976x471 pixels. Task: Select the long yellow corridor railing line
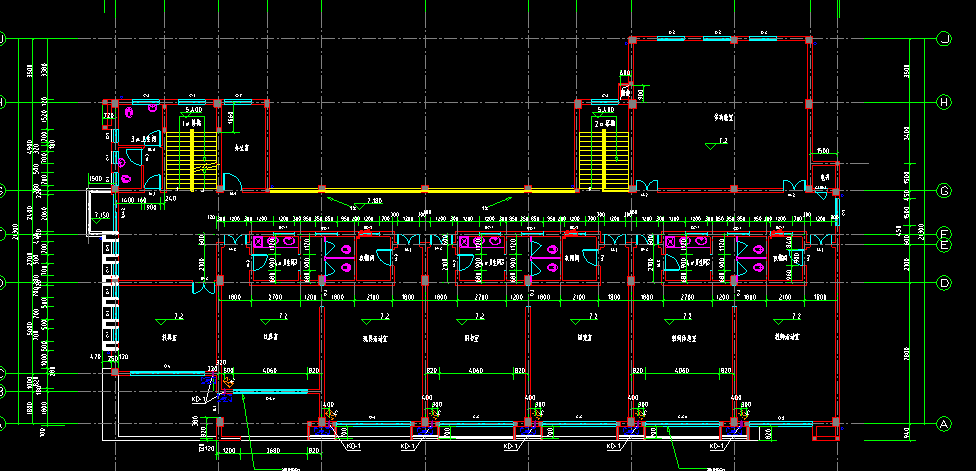[422, 191]
